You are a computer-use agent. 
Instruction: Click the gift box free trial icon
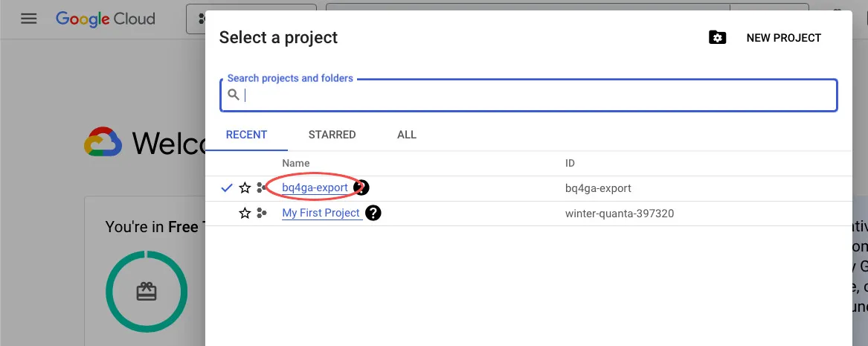tap(146, 292)
